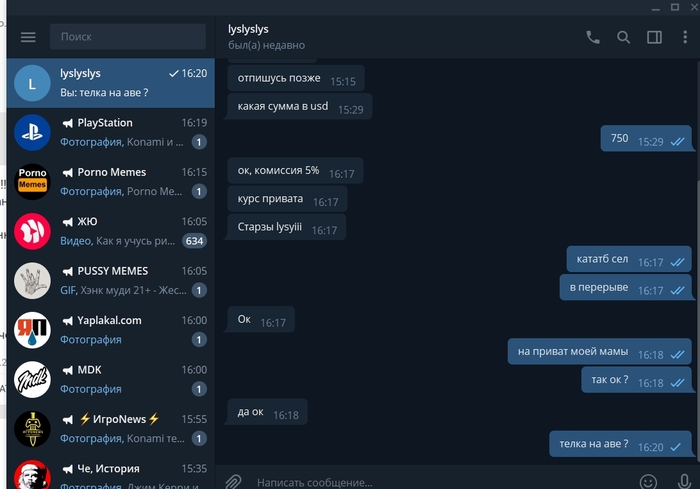Select the message bubble reading 750
This screenshot has width=700, height=489.
pyautogui.click(x=646, y=138)
